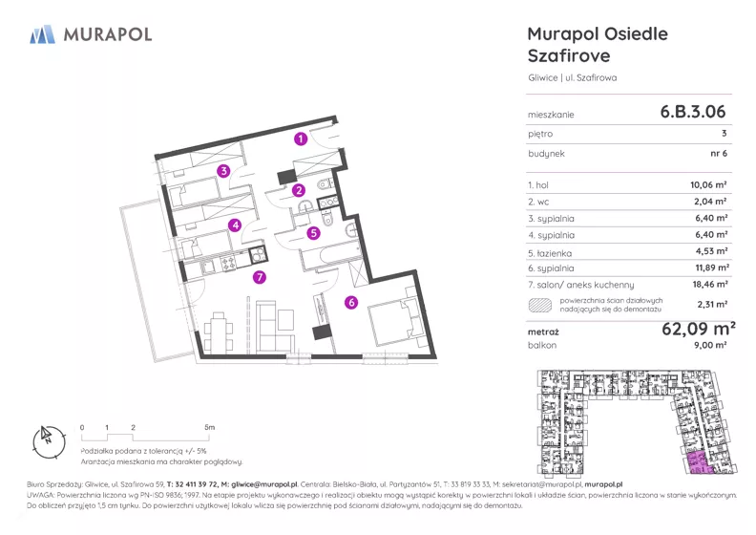Click 'Podziałka podana z tolerancją' note
756x535 pixels.
[143, 451]
